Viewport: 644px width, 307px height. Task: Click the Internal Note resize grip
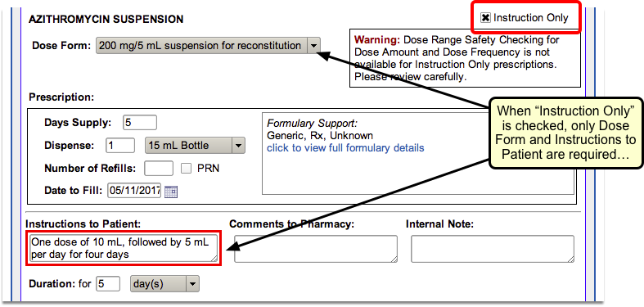pos(570,259)
